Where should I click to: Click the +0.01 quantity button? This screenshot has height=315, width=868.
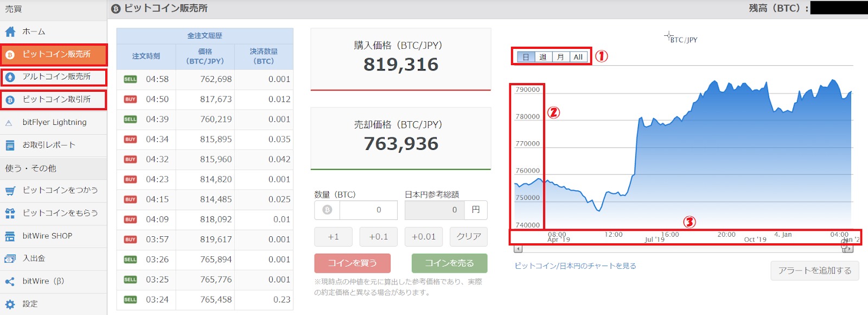[x=424, y=237]
